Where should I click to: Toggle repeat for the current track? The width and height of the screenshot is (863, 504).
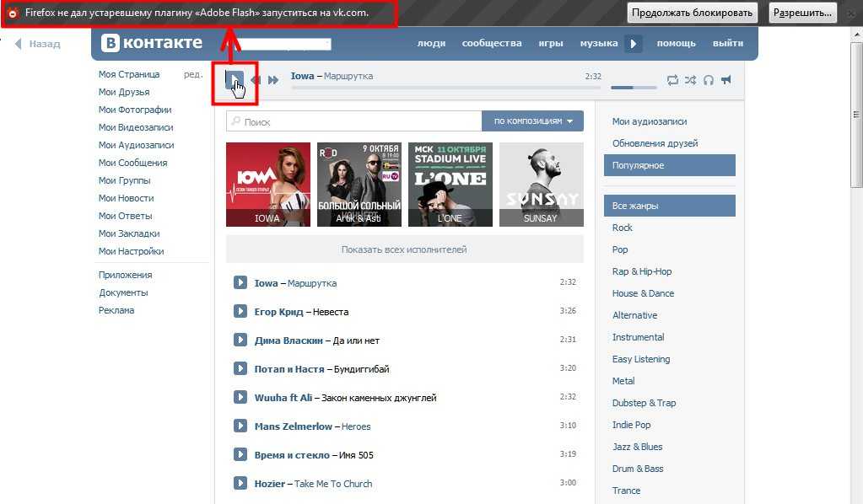pos(672,80)
